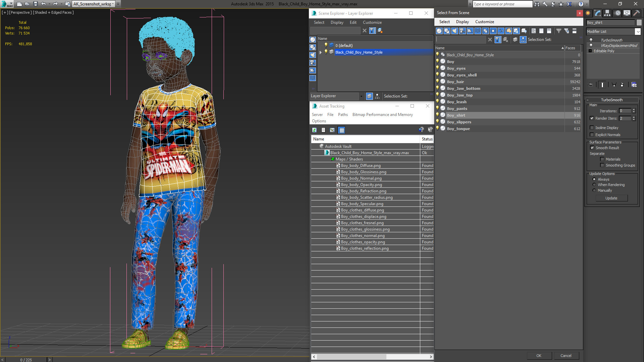Viewport: 644px width, 362px height.
Task: Expand Editable Poly in modifier stack
Action: point(590,51)
